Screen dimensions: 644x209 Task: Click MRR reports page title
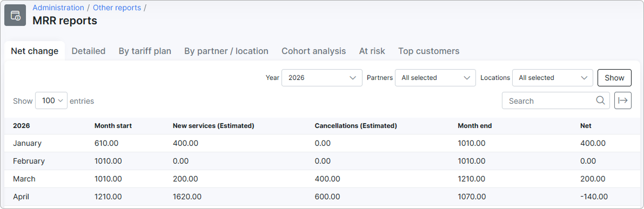coord(65,21)
